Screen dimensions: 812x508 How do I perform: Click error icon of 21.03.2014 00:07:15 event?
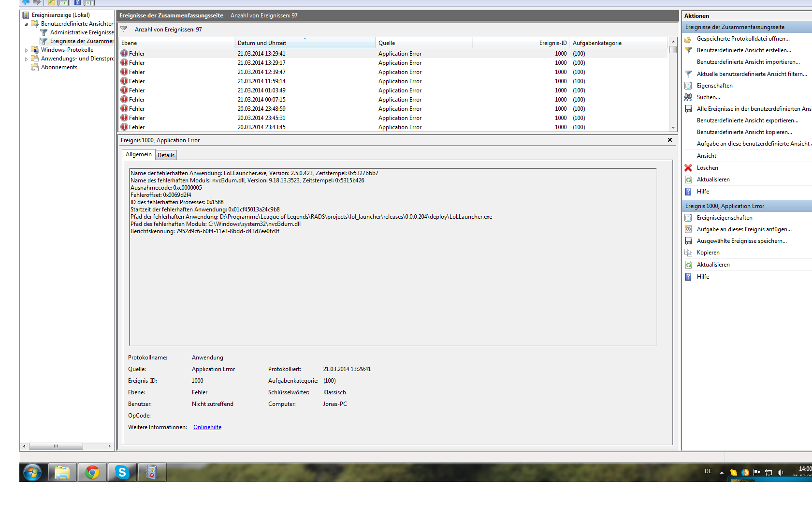124,100
